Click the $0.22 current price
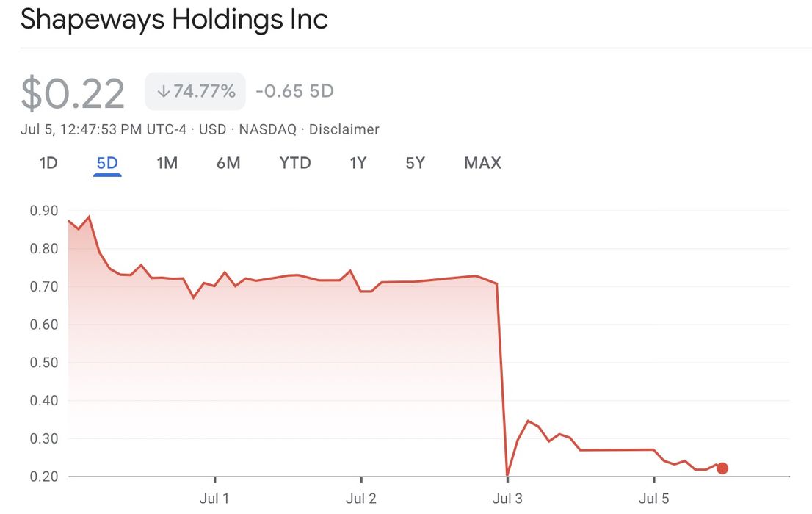The image size is (812, 514). 73,93
